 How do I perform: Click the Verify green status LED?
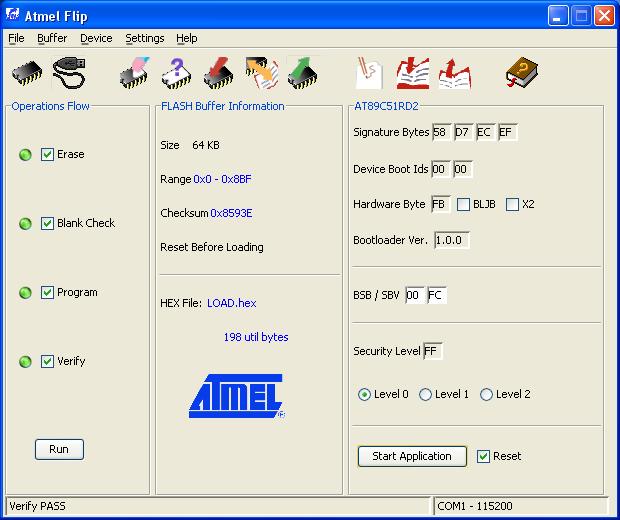coord(25,362)
